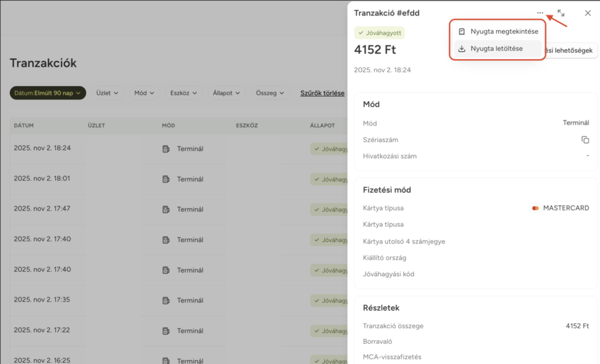Choose Nyugta letöltése from the menu
The height and width of the screenshot is (364, 600).
coord(496,49)
